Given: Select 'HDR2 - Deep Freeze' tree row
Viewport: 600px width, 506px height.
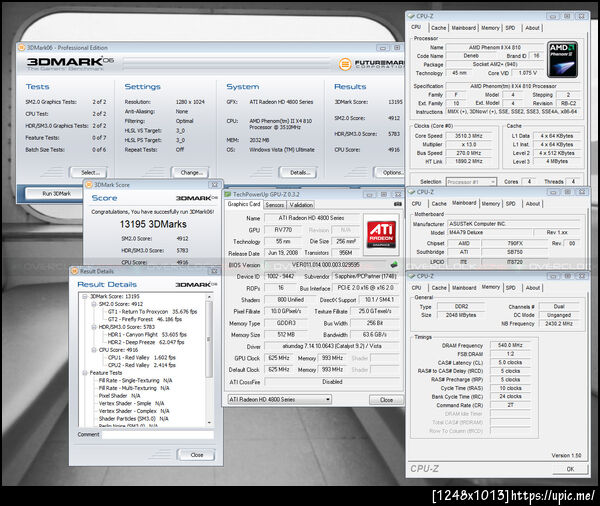Looking at the screenshot, I should pos(145,342).
